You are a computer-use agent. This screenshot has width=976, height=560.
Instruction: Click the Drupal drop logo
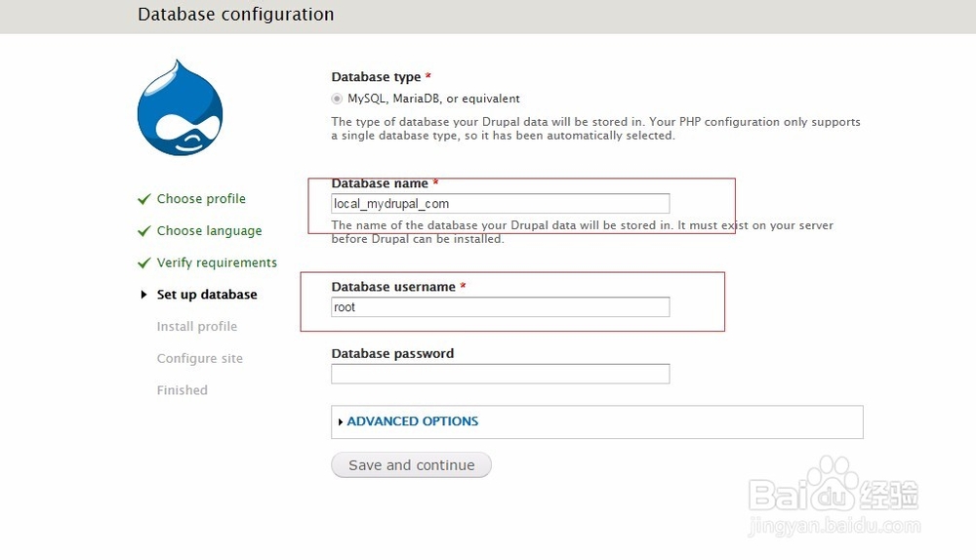click(x=180, y=108)
